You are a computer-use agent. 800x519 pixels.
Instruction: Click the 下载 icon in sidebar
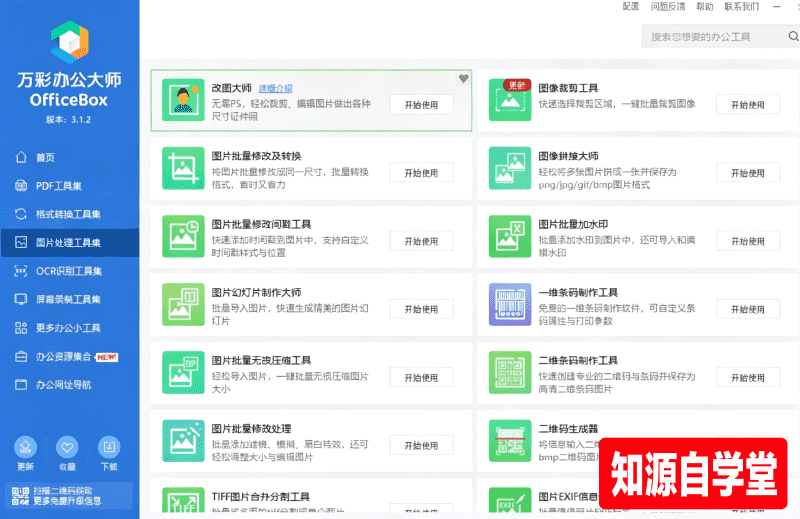click(x=109, y=448)
